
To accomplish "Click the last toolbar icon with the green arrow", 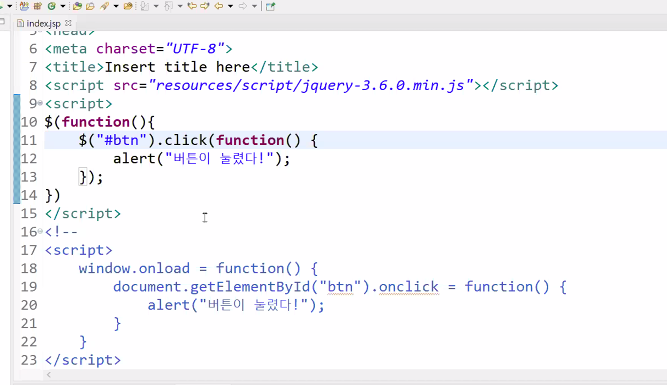I will tap(270, 6).
